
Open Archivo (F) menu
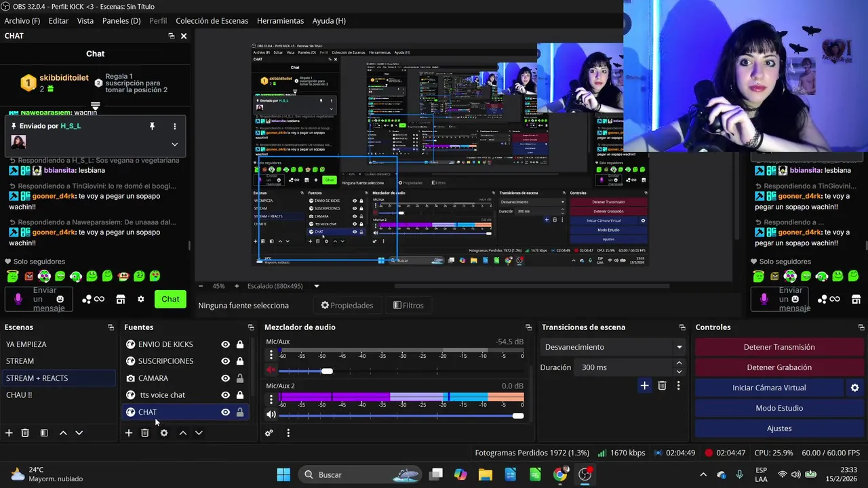(22, 21)
